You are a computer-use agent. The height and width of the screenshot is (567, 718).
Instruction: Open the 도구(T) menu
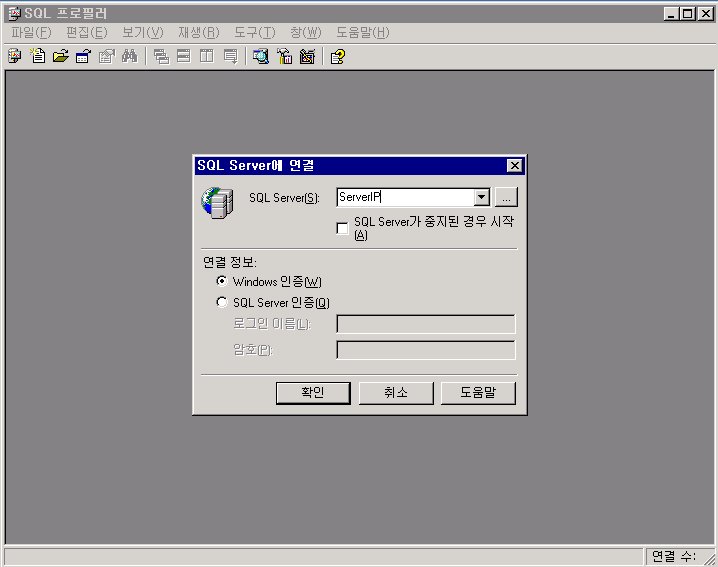(255, 33)
